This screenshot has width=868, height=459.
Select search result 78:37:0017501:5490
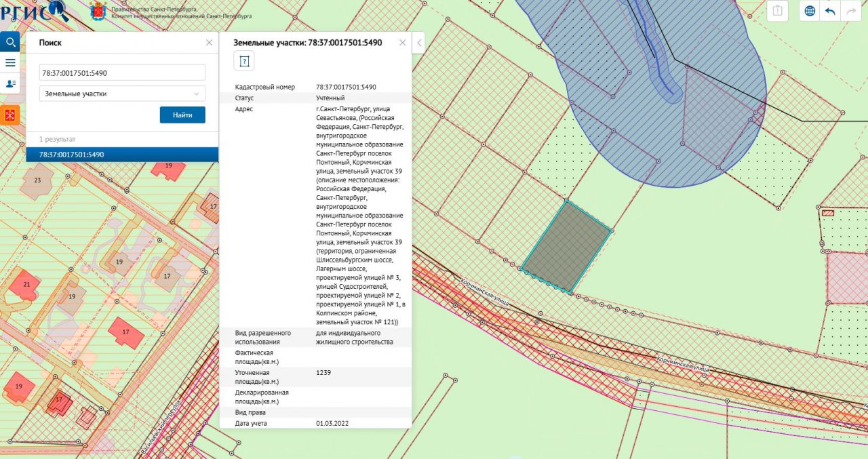pos(122,155)
